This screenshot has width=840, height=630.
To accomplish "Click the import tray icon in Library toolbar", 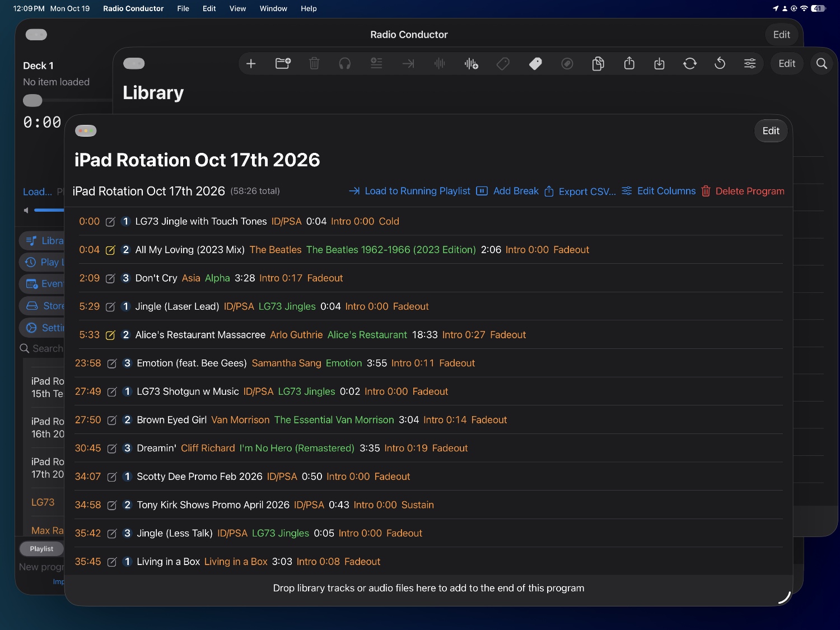I will [660, 63].
